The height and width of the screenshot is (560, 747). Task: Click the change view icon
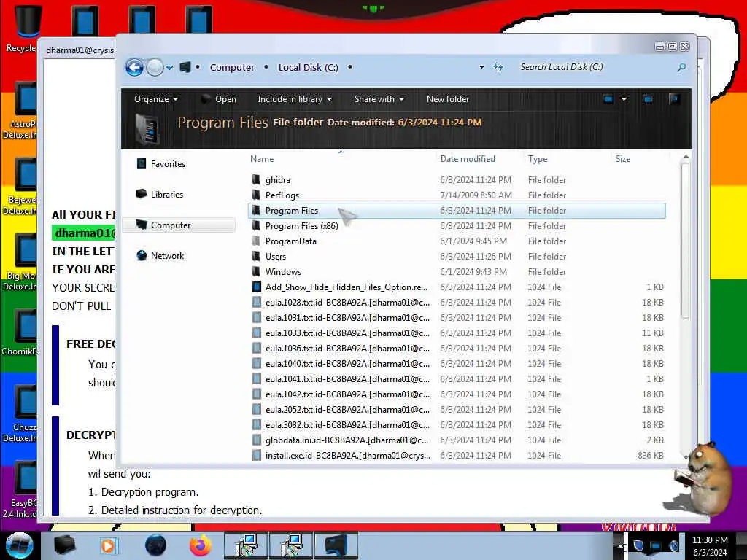point(608,99)
